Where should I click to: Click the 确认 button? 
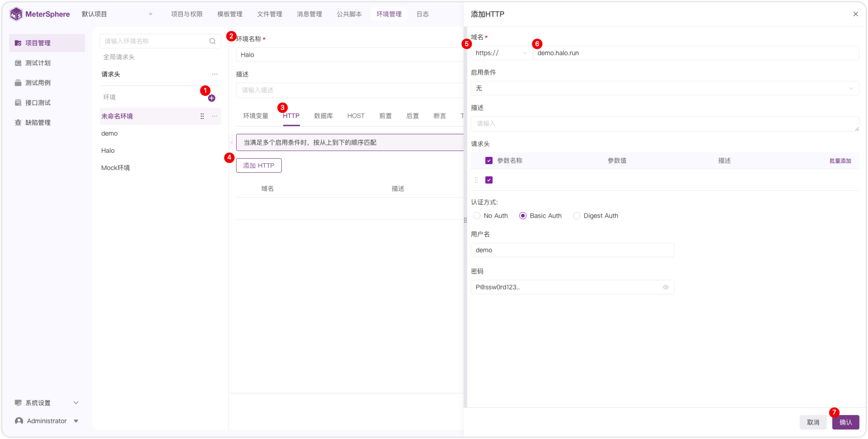846,422
